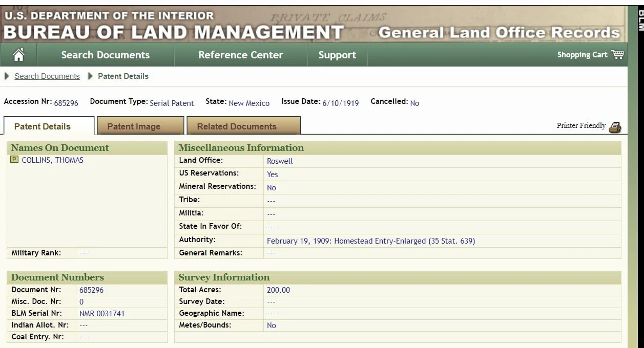Open the COLLINS, THOMAS name link
Screen dimensions: 644x348
pos(52,160)
